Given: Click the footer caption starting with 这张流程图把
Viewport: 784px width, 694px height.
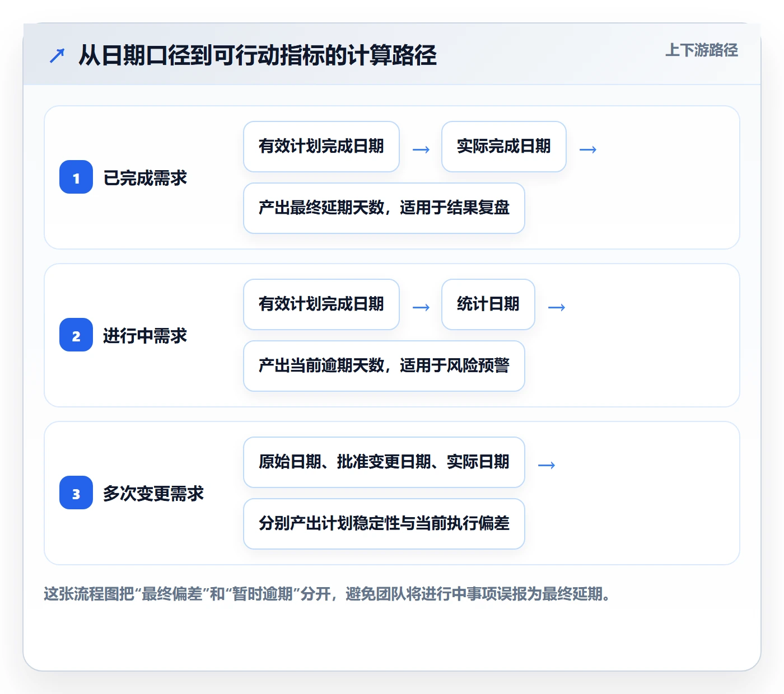Looking at the screenshot, I should [x=327, y=594].
